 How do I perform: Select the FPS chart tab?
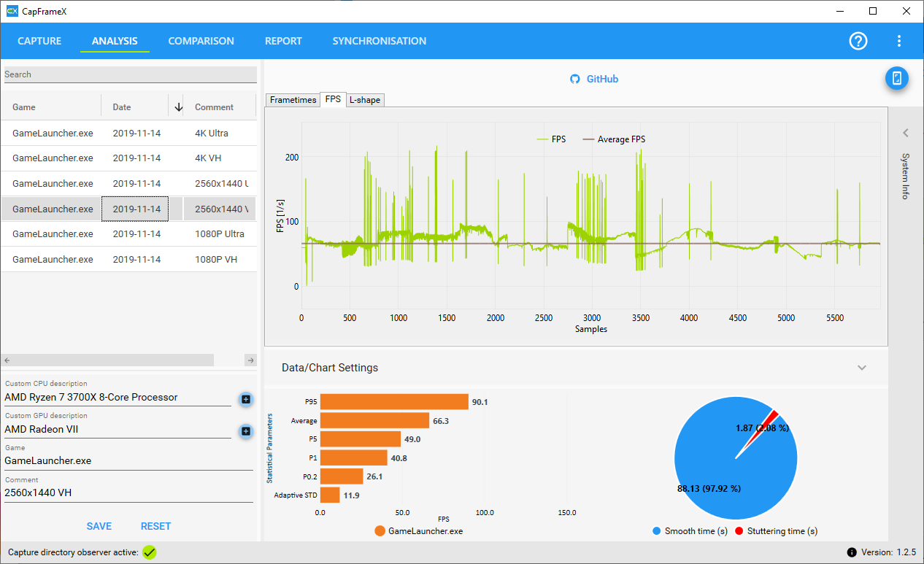tap(333, 99)
